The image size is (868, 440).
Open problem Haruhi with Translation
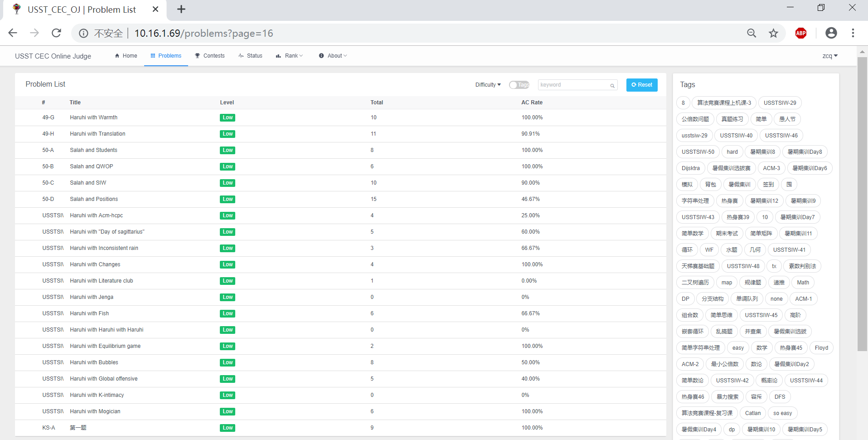click(x=97, y=134)
